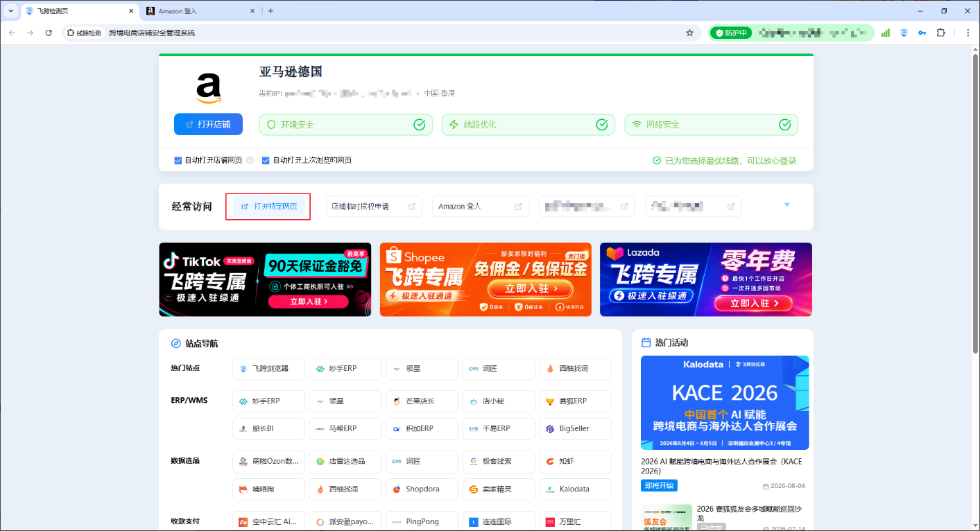Toggle the 自动打开店铺网页 checkbox
Viewport: 980px width, 531px height.
pyautogui.click(x=178, y=160)
